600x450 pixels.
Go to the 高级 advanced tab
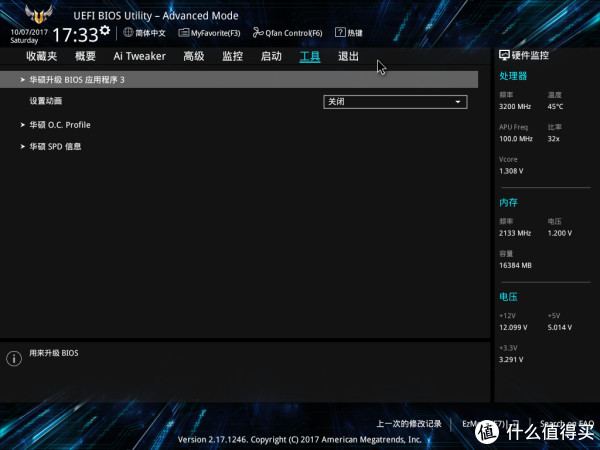point(194,56)
